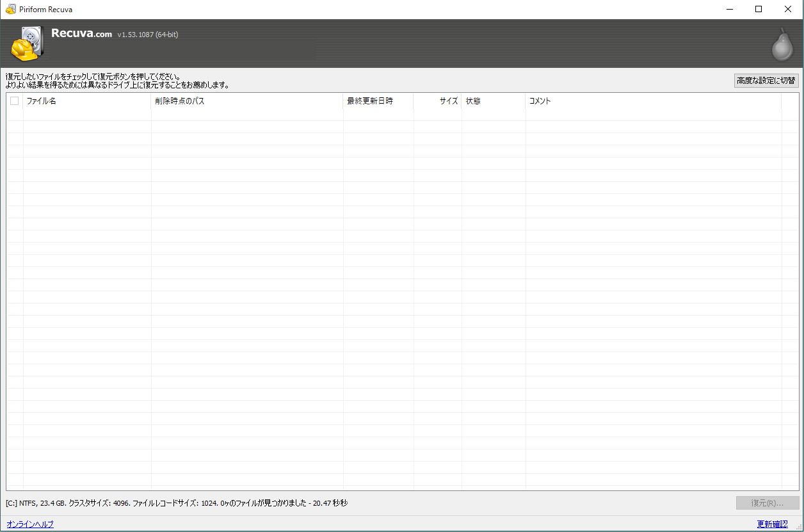Maximize the Piriform Recuva window
The height and width of the screenshot is (532, 804).
pyautogui.click(x=759, y=9)
